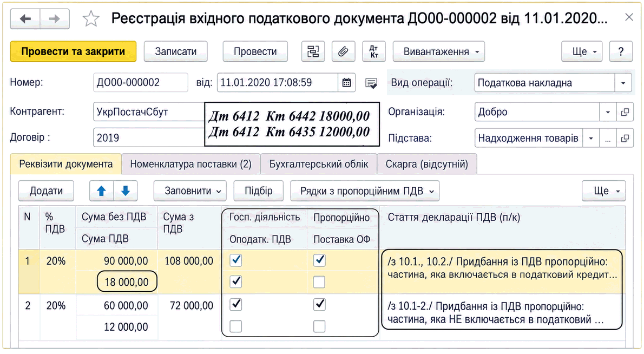Open top toolbar Ще menu
This screenshot has width=644, height=354.
[x=582, y=51]
